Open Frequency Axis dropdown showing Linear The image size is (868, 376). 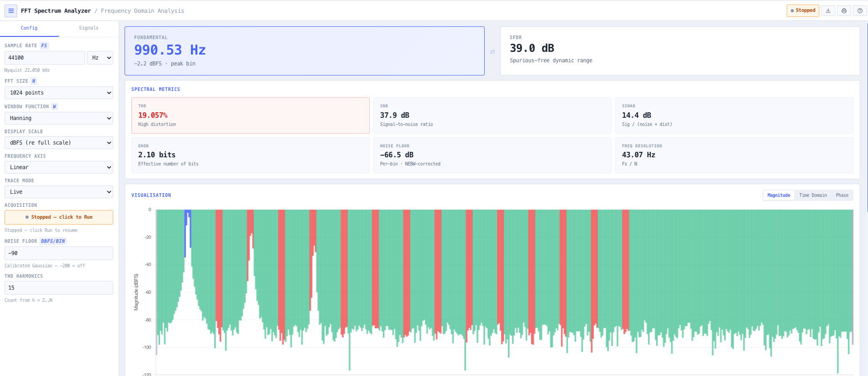click(x=59, y=167)
